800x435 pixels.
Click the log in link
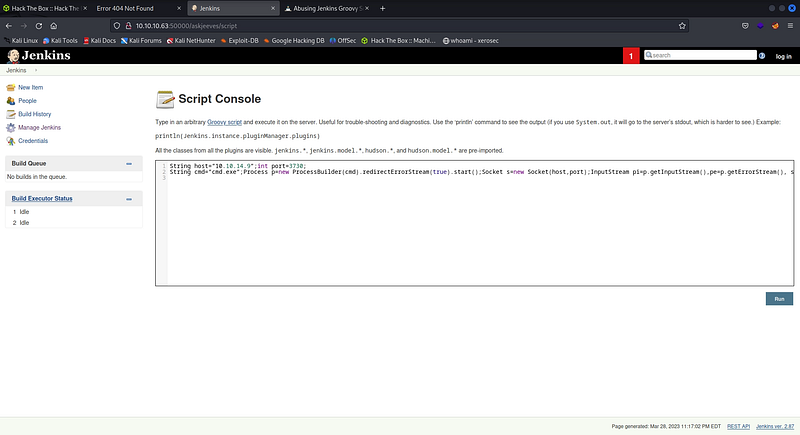tap(783, 56)
